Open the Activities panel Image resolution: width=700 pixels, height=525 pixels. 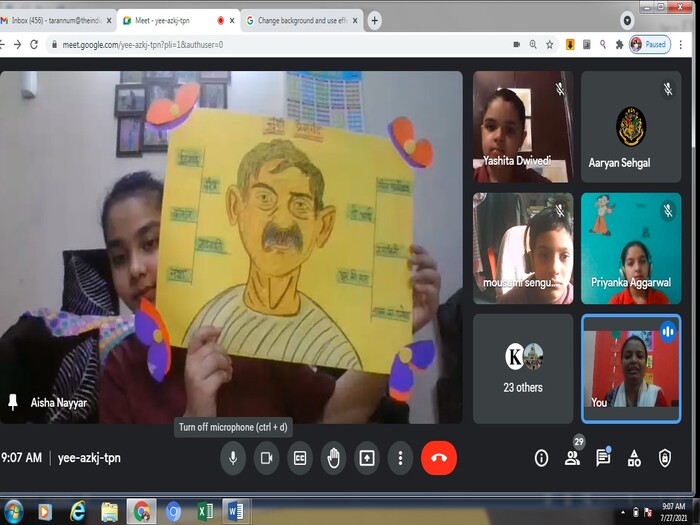point(634,458)
